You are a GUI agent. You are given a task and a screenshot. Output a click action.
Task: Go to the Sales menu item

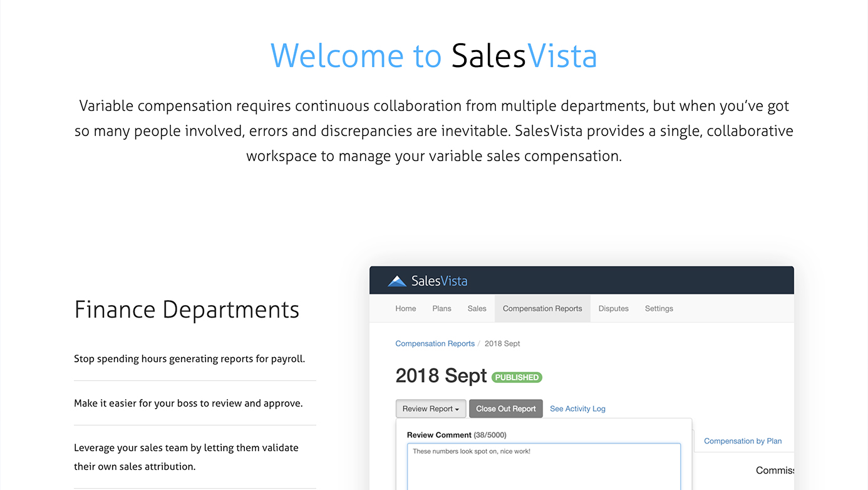(x=477, y=308)
